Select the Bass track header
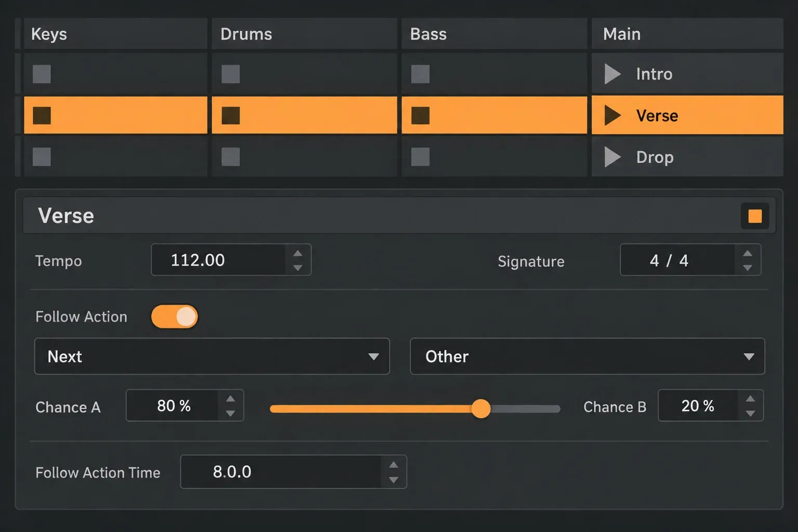 [494, 34]
